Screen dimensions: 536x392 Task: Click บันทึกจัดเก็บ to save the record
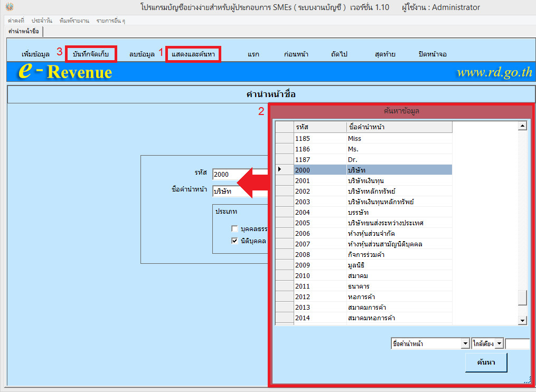pos(91,54)
